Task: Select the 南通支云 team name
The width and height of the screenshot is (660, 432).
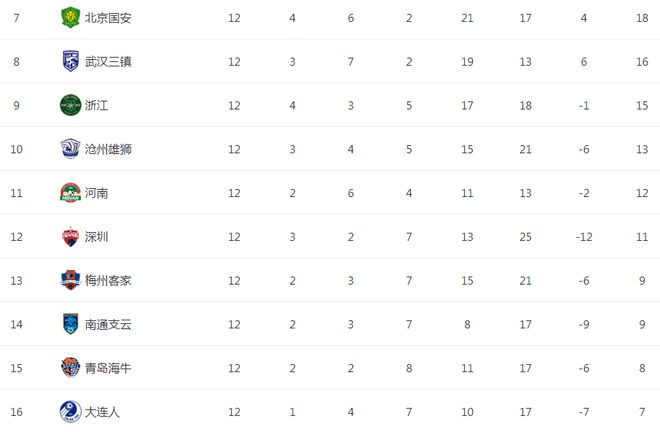Action: coord(108,324)
